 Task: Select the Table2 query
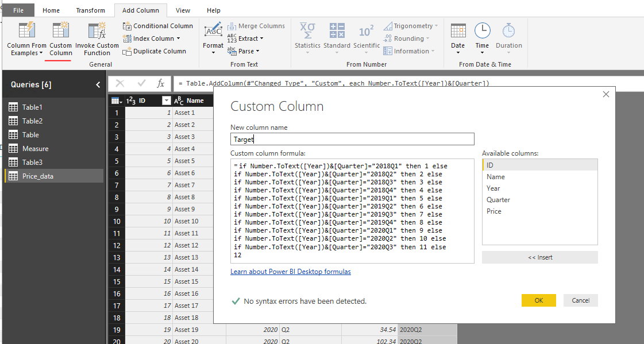coord(54,121)
